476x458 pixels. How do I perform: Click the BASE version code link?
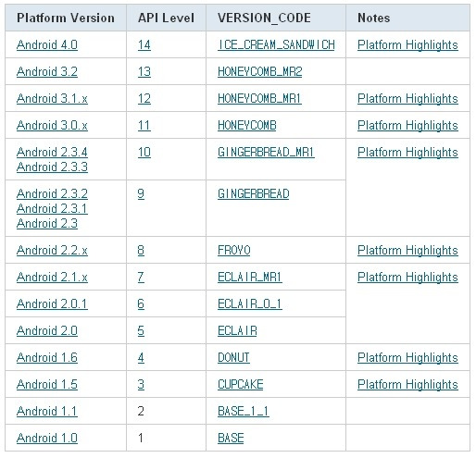pyautogui.click(x=231, y=438)
